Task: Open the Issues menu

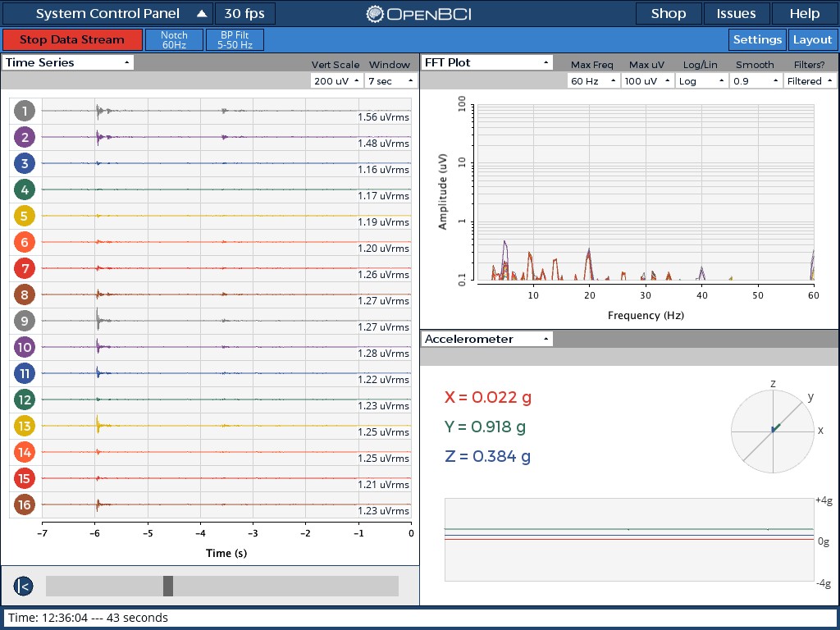Action: click(736, 13)
